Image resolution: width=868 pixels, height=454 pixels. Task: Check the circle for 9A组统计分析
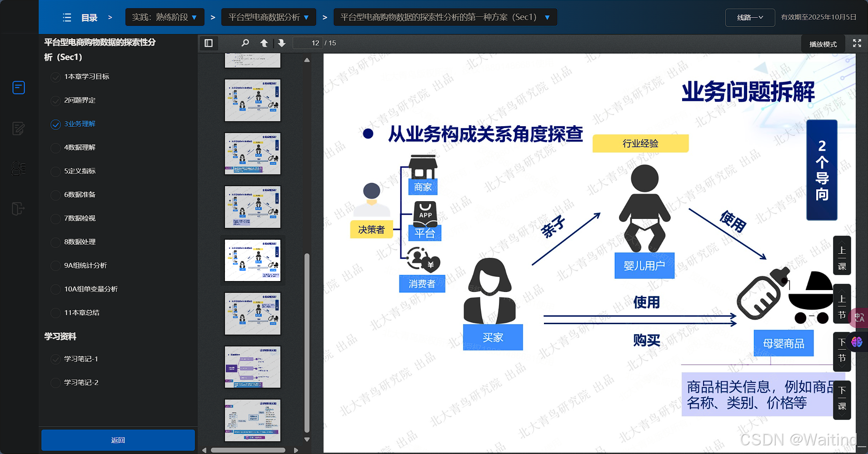click(x=55, y=266)
